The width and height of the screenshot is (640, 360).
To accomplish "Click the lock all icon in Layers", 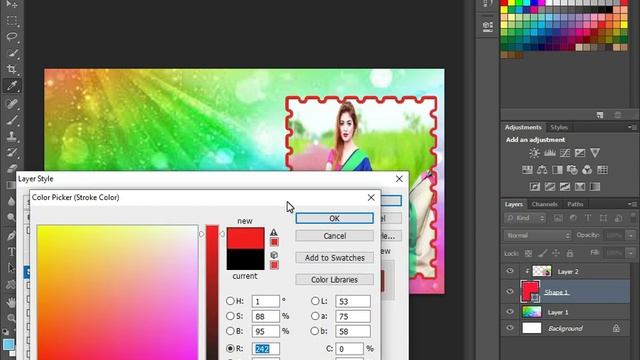I will pyautogui.click(x=570, y=253).
